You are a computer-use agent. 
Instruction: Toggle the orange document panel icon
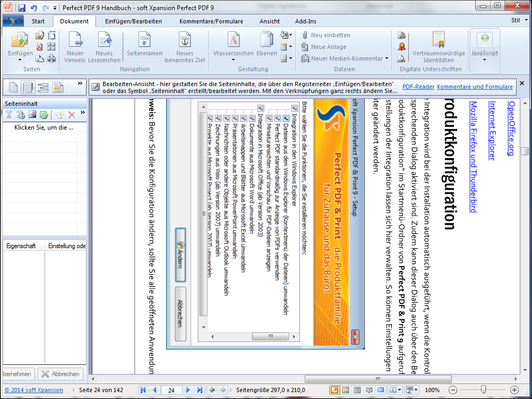(58, 87)
